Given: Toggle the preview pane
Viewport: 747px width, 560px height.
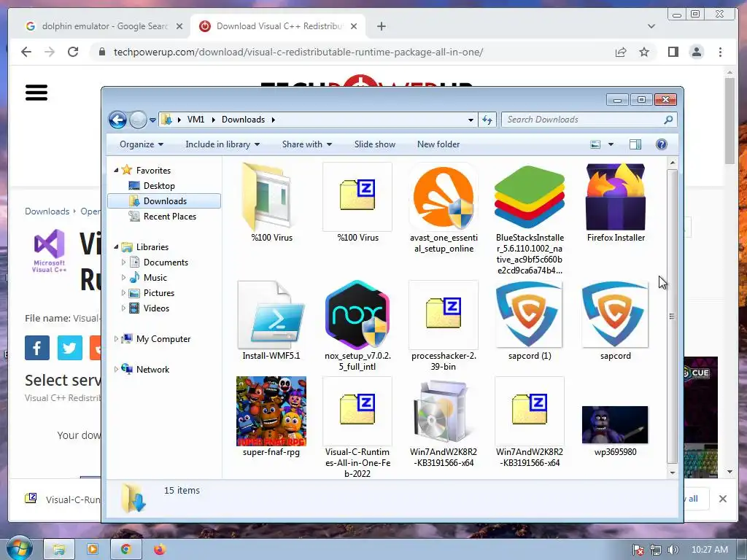Looking at the screenshot, I should [x=635, y=144].
